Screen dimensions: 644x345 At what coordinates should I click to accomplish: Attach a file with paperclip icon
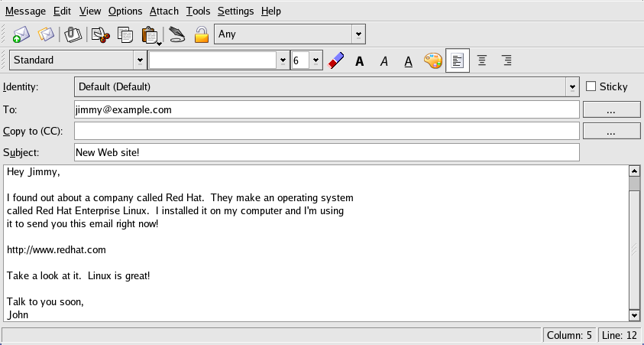pos(73,34)
